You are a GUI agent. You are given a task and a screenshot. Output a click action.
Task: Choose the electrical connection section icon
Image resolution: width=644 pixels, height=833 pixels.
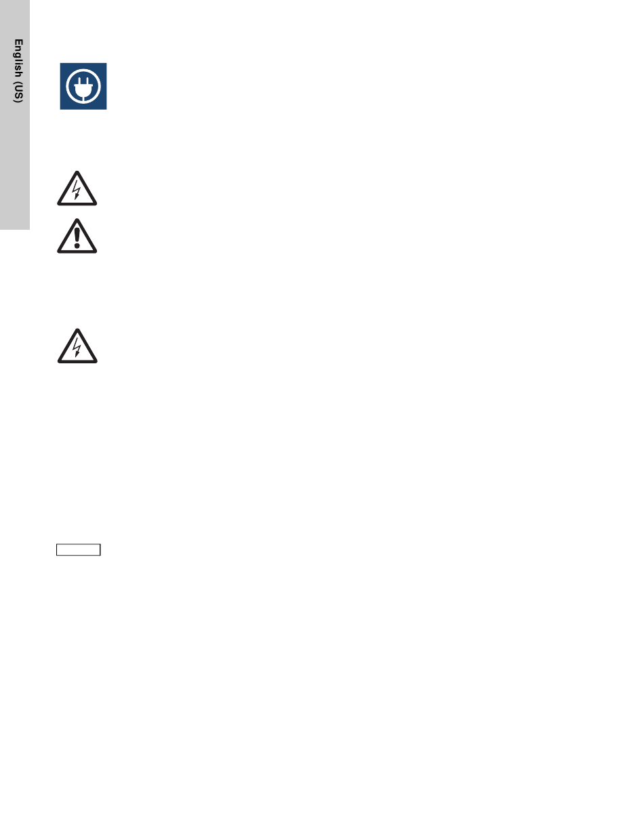[x=83, y=86]
